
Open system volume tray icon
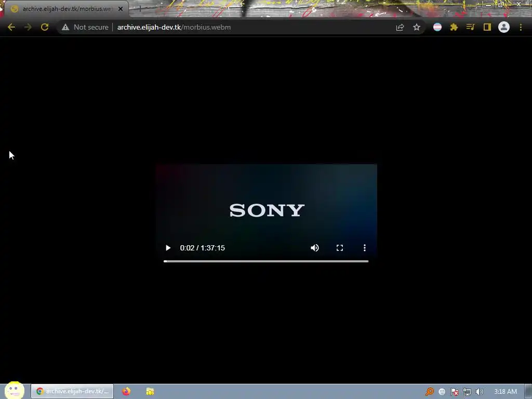480,392
